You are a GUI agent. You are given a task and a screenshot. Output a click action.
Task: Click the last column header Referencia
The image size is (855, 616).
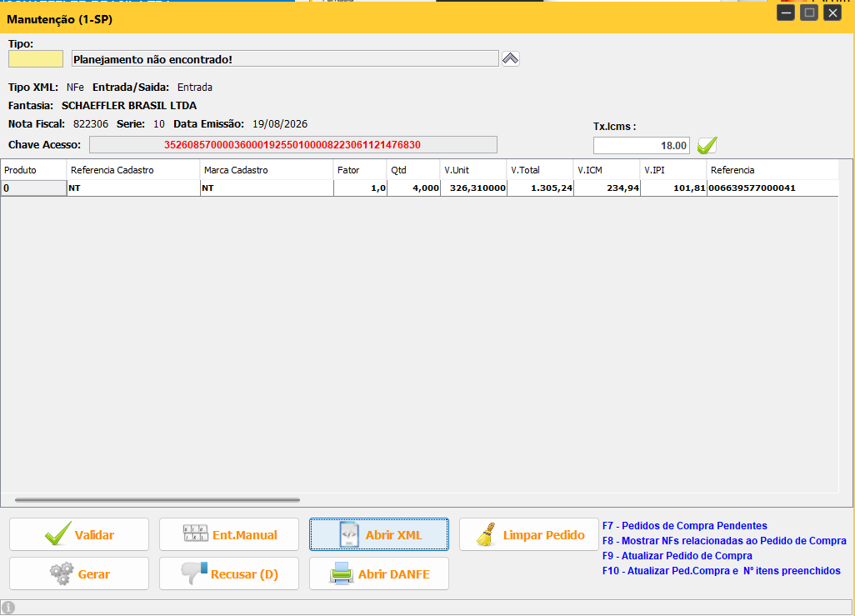pyautogui.click(x=772, y=170)
